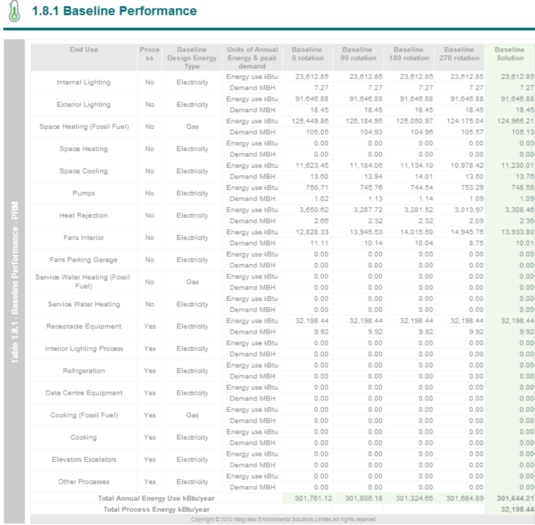535x525 pixels.
Task: Click the thermometer icon beside section title
Action: (14, 12)
